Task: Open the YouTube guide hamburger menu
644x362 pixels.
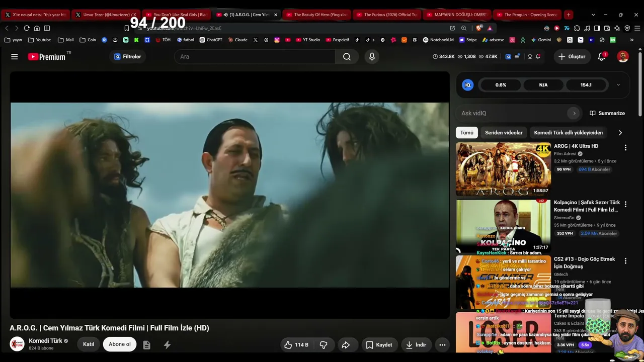Action: click(15, 57)
